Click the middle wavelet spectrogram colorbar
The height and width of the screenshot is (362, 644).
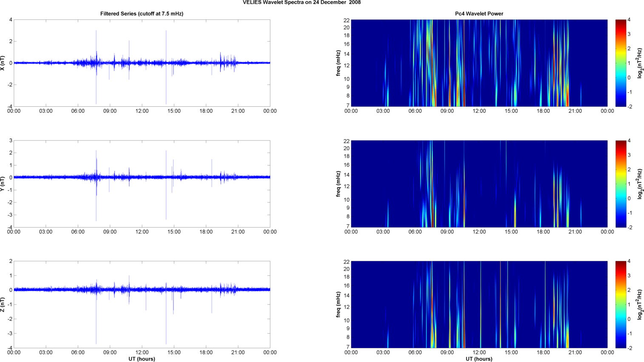620,184
